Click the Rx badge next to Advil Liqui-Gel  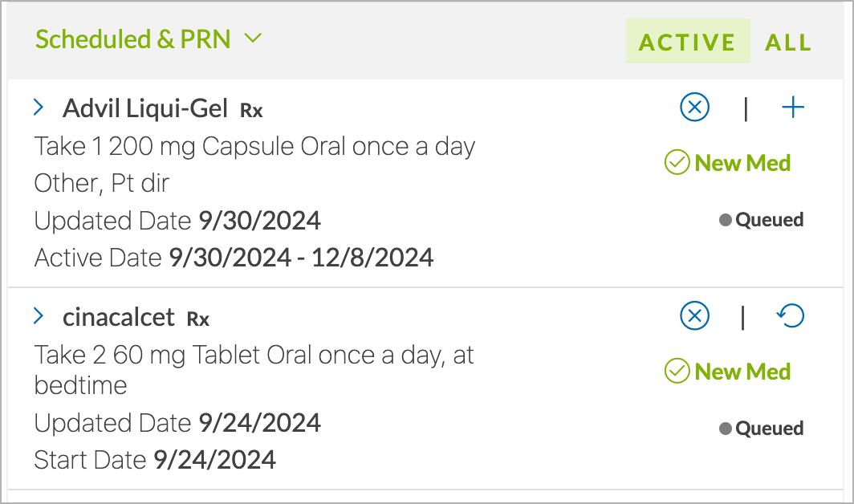pos(252,111)
